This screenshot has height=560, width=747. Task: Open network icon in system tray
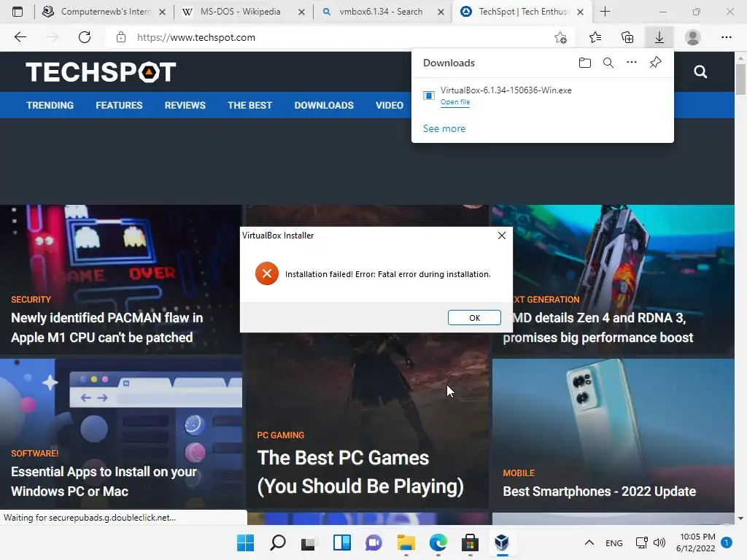641,542
